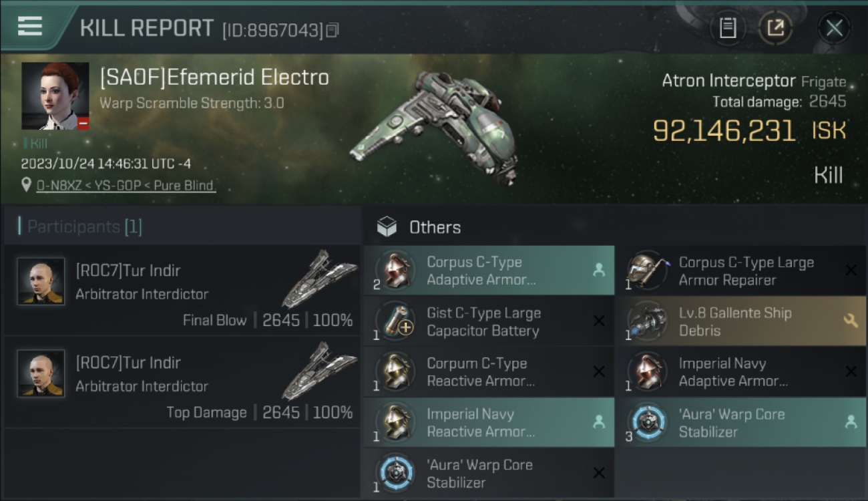The height and width of the screenshot is (501, 868).
Task: Click the Others cube icon
Action: 387,227
